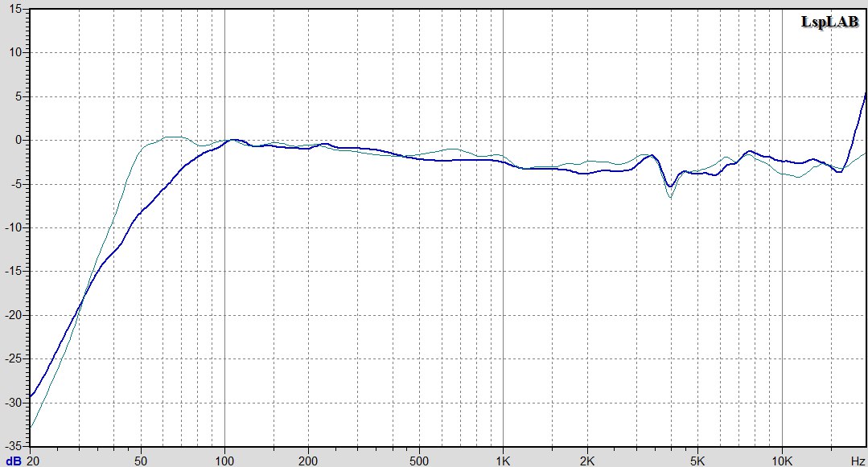Click the -20 dB vertical axis label
This screenshot has width=868, height=467.
tap(14, 315)
